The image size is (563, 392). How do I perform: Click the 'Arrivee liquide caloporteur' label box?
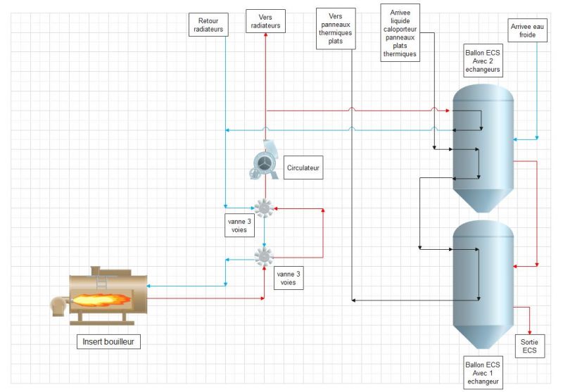(400, 33)
